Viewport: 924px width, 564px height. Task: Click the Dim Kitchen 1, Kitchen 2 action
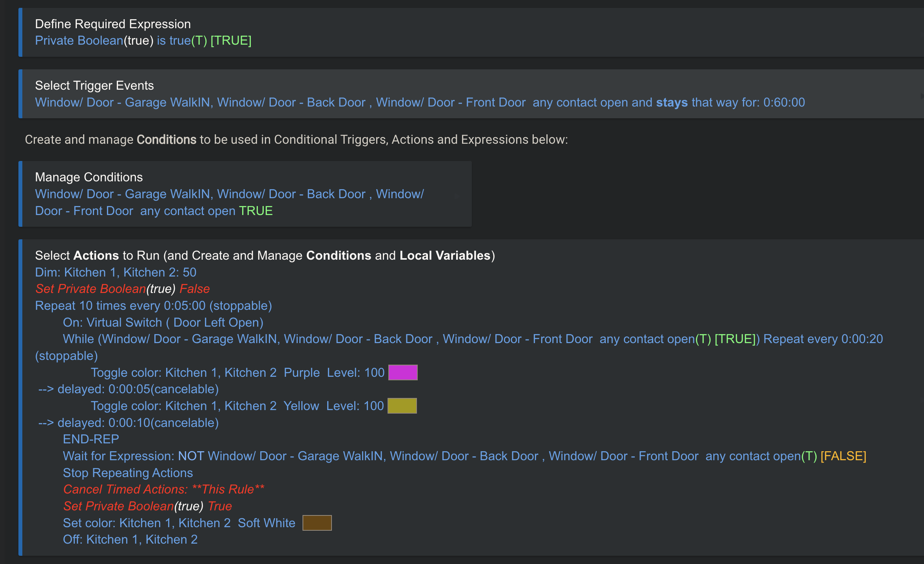click(x=116, y=272)
